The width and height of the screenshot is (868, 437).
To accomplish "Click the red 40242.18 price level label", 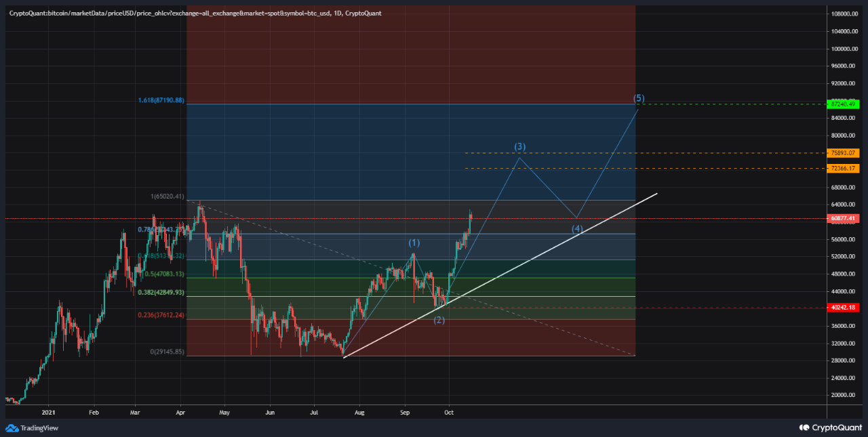I will [x=844, y=306].
